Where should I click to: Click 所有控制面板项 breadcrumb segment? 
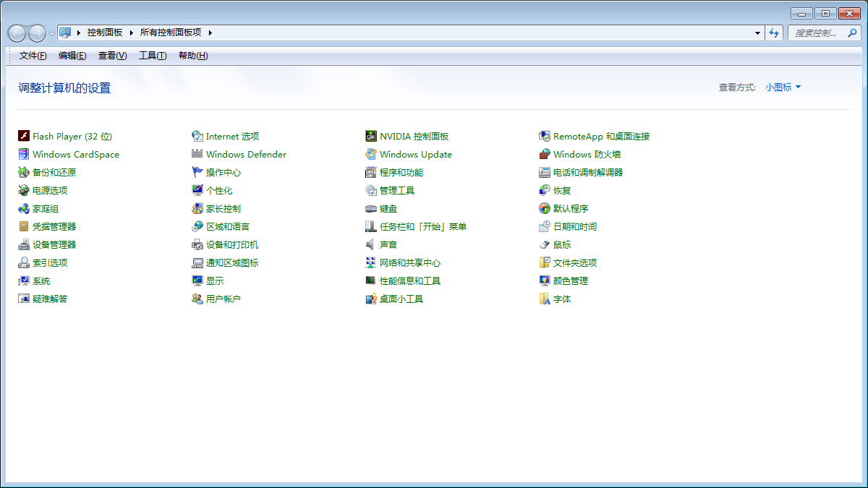point(171,33)
